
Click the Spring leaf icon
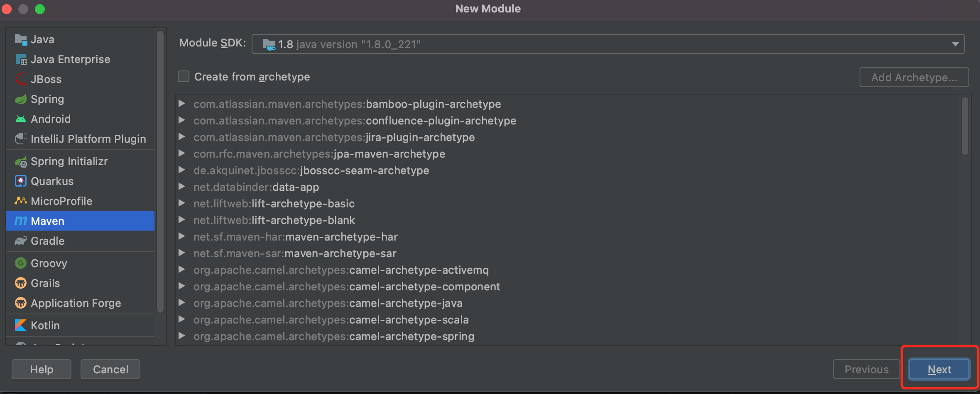20,100
